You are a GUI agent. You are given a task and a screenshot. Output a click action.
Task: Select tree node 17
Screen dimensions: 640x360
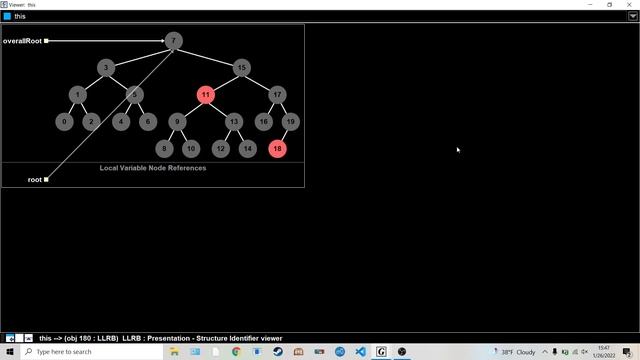(278, 95)
